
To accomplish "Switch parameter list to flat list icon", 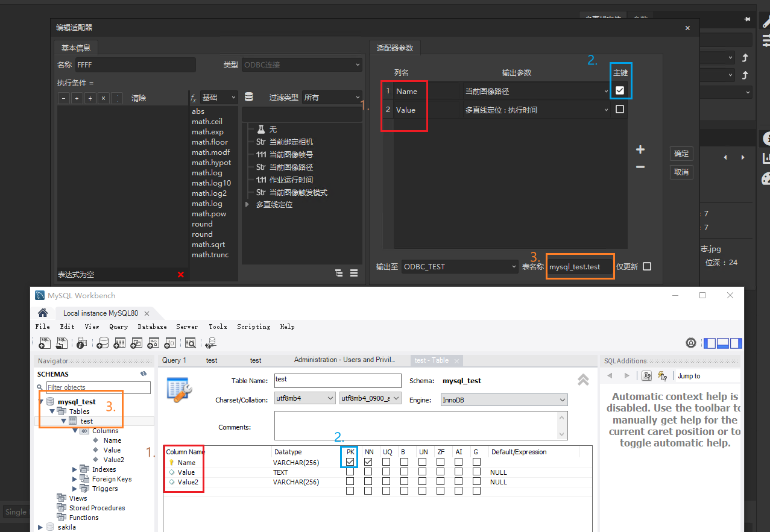I will tap(354, 273).
